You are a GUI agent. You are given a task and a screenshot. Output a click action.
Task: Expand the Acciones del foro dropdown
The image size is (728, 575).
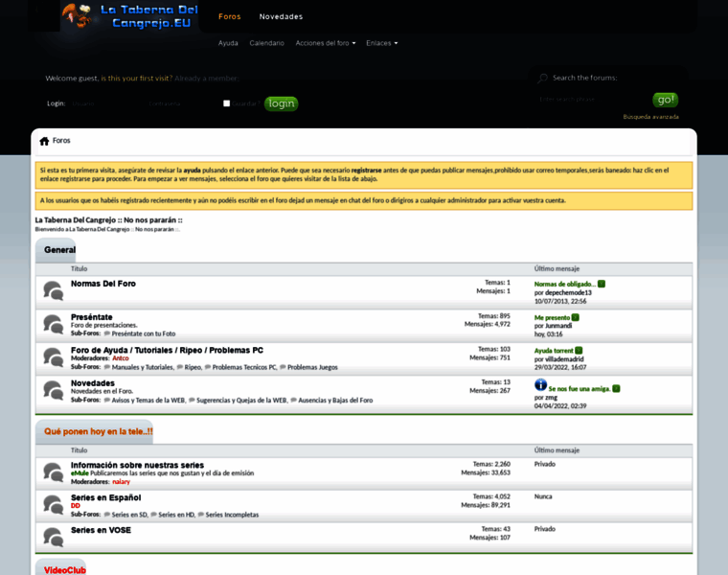pyautogui.click(x=326, y=43)
